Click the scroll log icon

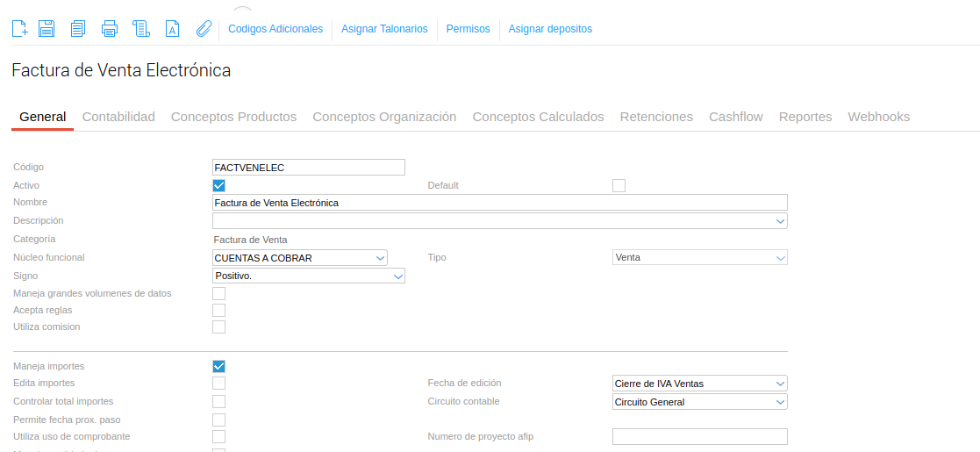tap(140, 28)
